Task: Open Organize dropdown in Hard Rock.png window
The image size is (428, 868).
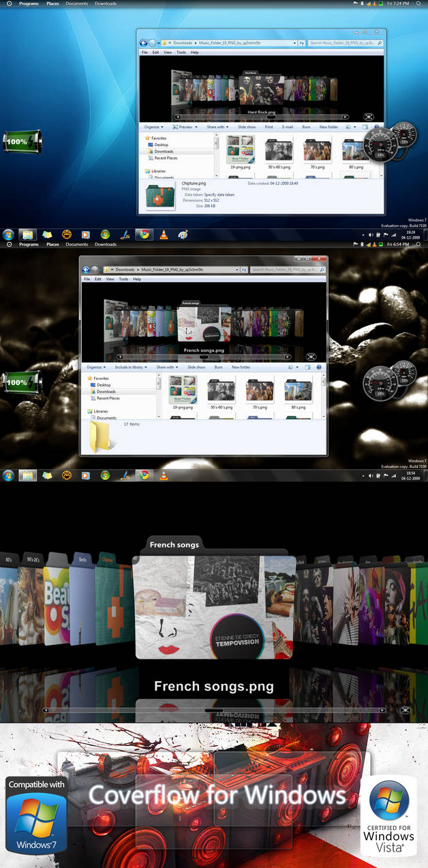Action: (153, 127)
